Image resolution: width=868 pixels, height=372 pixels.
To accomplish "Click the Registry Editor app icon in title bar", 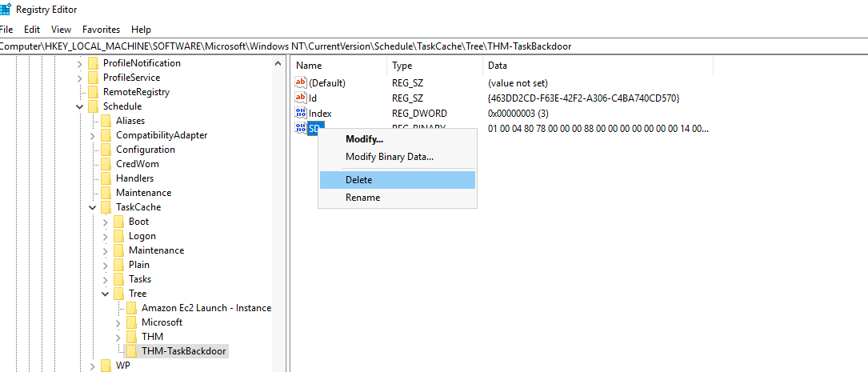I will pos(5,10).
